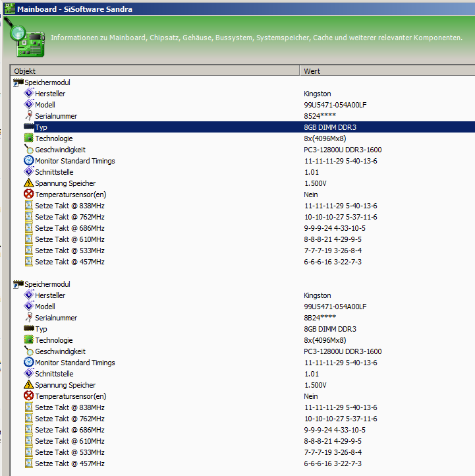This screenshot has height=476, width=475.
Task: Click first 10-10-10-27 5-37-11-6 timing value
Action: 341,217
